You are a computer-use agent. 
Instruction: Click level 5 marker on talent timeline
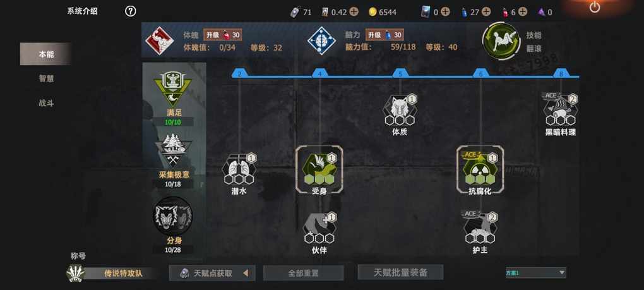(x=400, y=74)
